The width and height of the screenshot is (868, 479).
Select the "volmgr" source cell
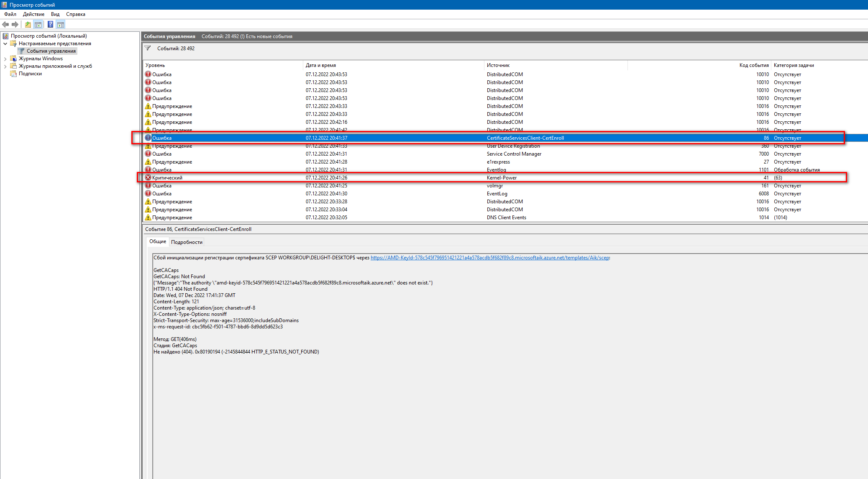coord(495,185)
